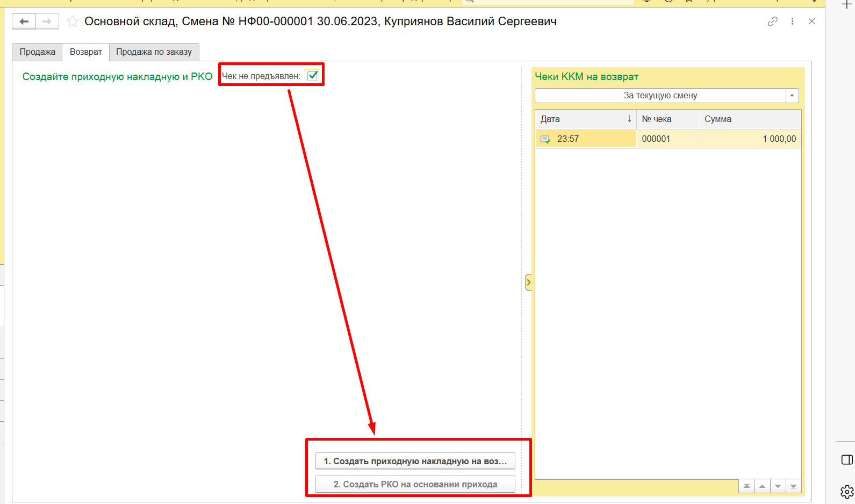855x504 pixels.
Task: Click '1. Создать приходную накладную' button
Action: point(415,461)
